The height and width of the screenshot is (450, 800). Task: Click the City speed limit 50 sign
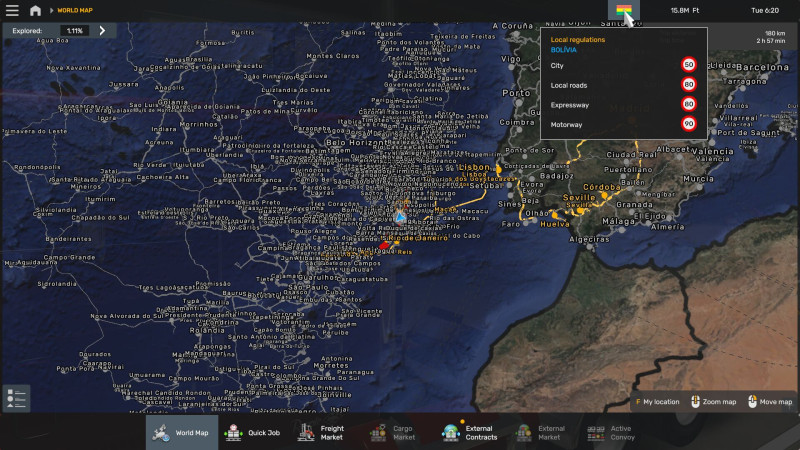tap(689, 65)
